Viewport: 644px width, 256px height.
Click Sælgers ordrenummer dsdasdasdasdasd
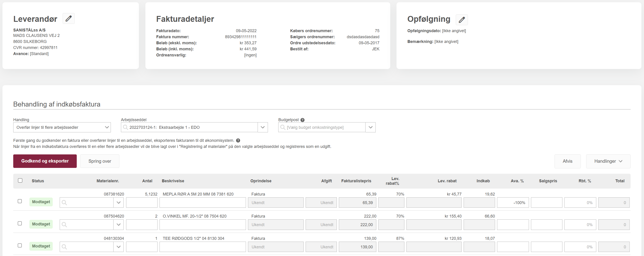tap(363, 37)
